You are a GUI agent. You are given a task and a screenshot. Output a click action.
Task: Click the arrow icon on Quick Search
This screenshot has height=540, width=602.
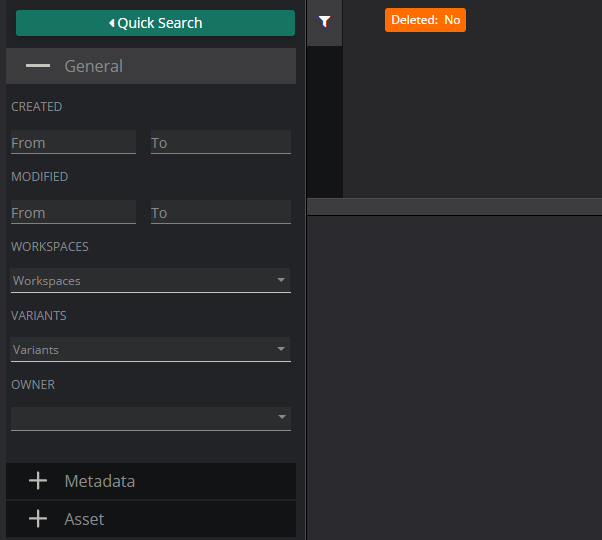pyautogui.click(x=112, y=23)
